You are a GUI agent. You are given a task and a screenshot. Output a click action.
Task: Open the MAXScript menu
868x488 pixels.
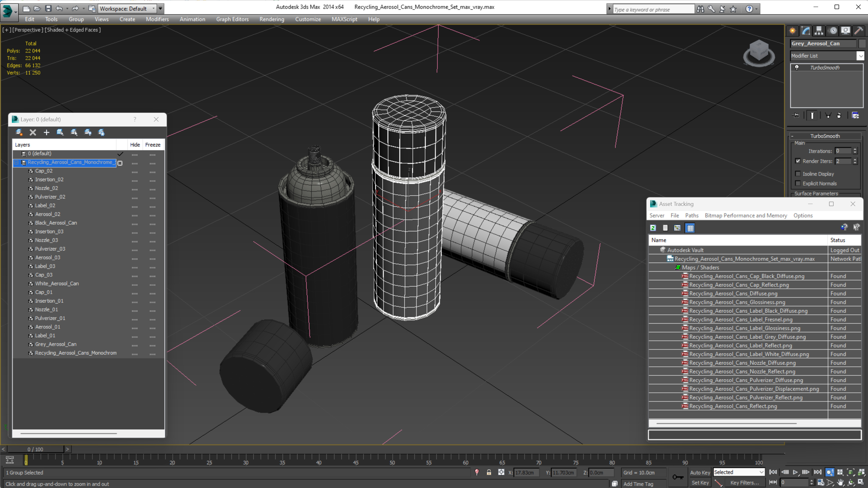pos(344,19)
